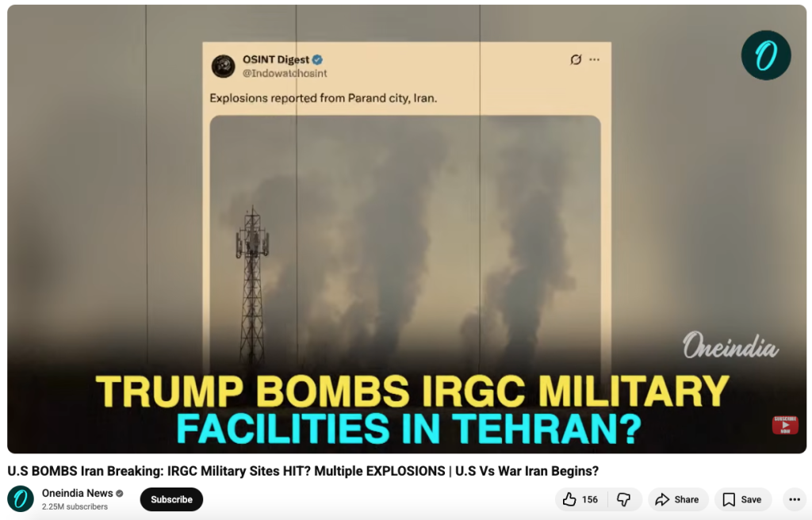
Task: Click the 2.25M subscribers count text
Action: 75,507
